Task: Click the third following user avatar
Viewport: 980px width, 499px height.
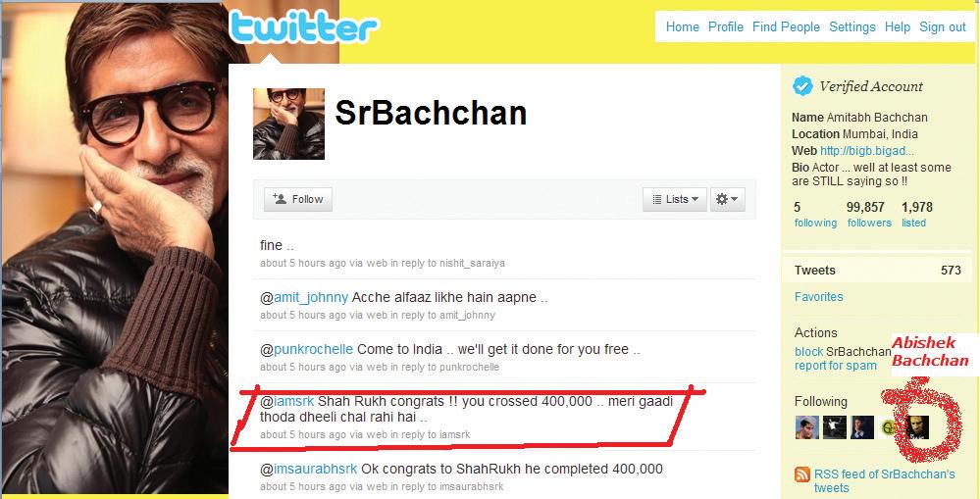Action: 862,427
